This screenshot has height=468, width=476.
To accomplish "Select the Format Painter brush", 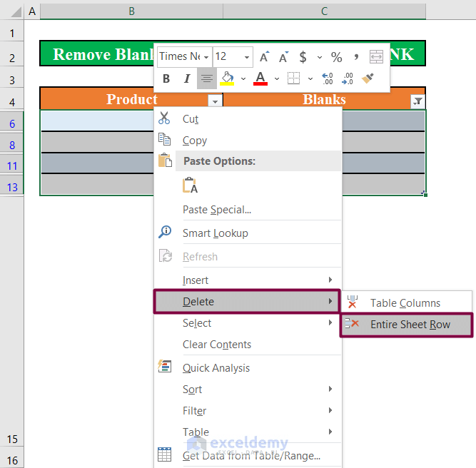I will 368,78.
